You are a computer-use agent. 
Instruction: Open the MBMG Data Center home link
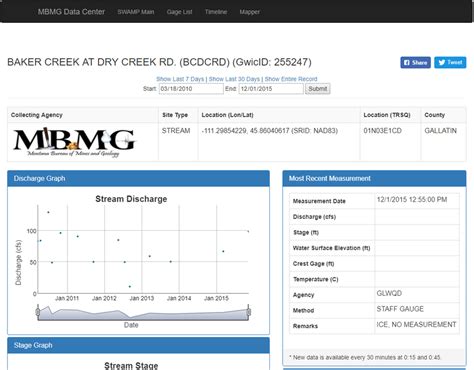tap(71, 12)
